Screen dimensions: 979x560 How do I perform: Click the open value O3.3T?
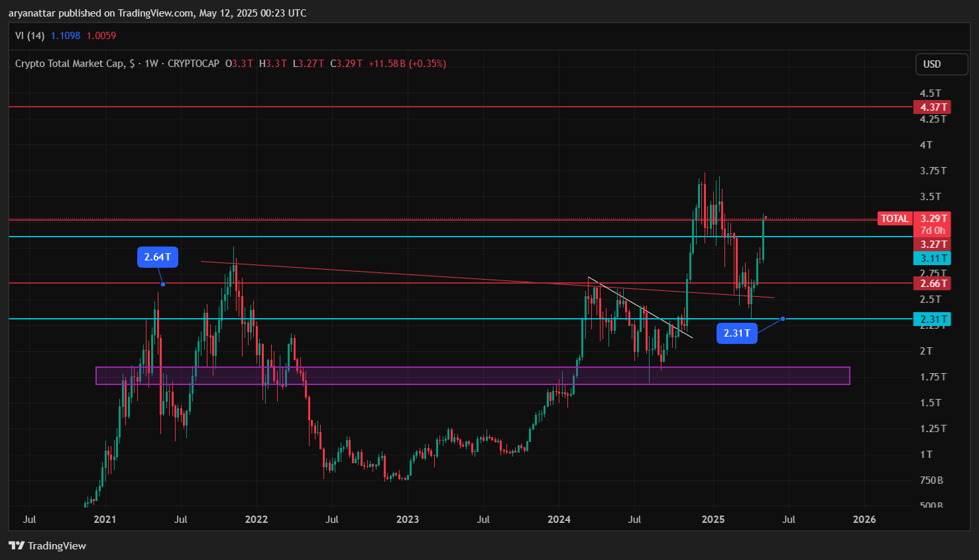pyautogui.click(x=239, y=64)
